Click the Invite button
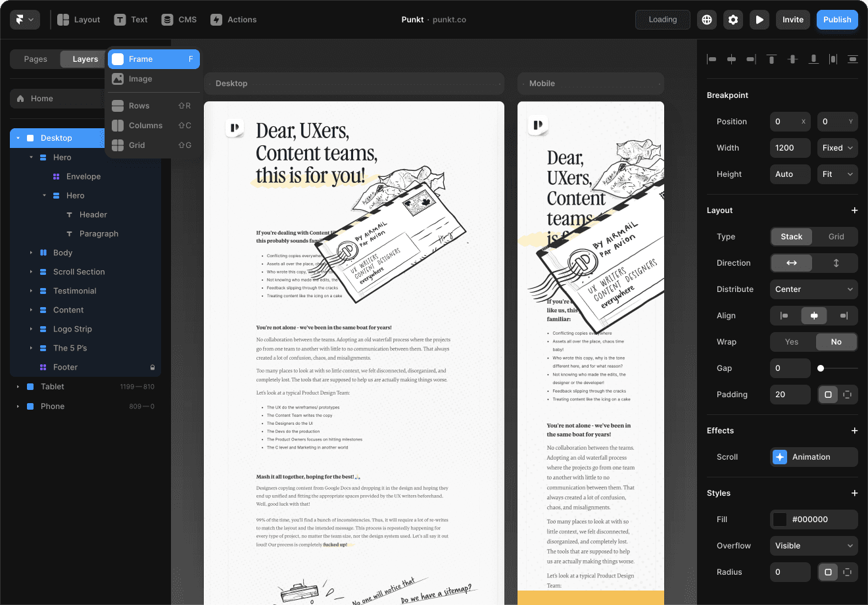Viewport: 868px width, 605px height. tap(792, 20)
